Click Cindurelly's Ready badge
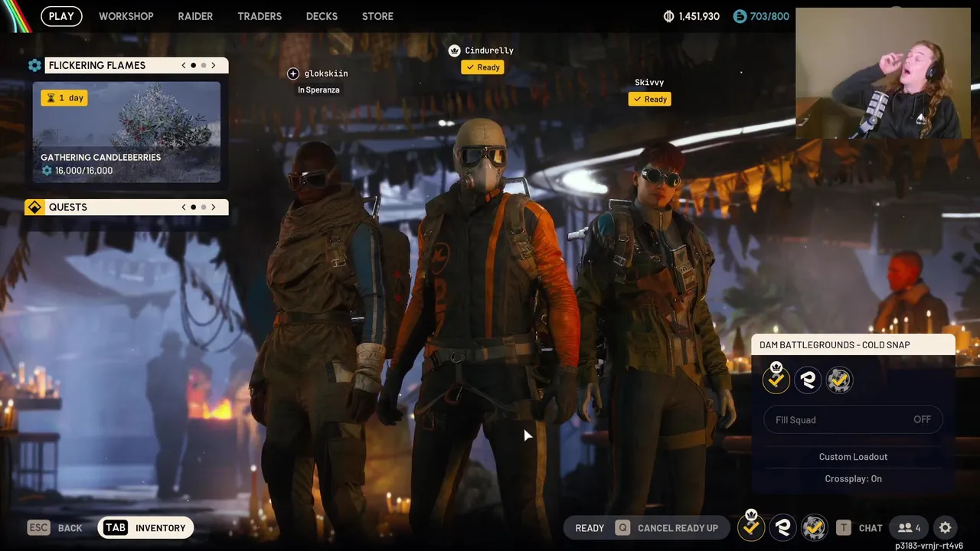The image size is (980, 551). [x=482, y=67]
